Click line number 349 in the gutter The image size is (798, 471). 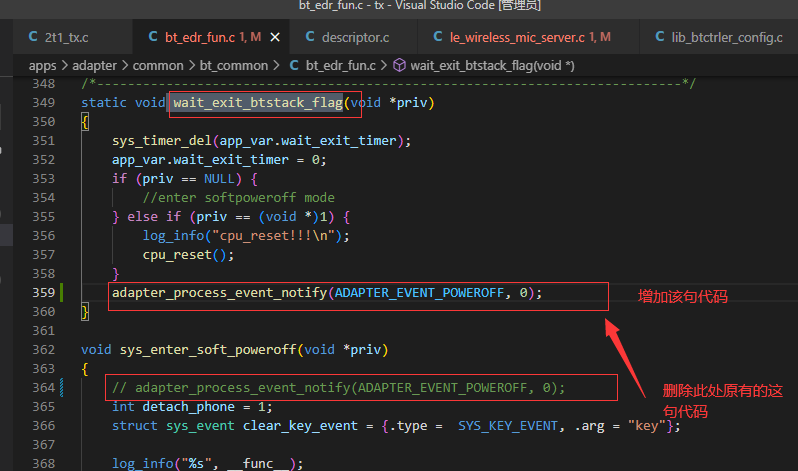click(43, 102)
